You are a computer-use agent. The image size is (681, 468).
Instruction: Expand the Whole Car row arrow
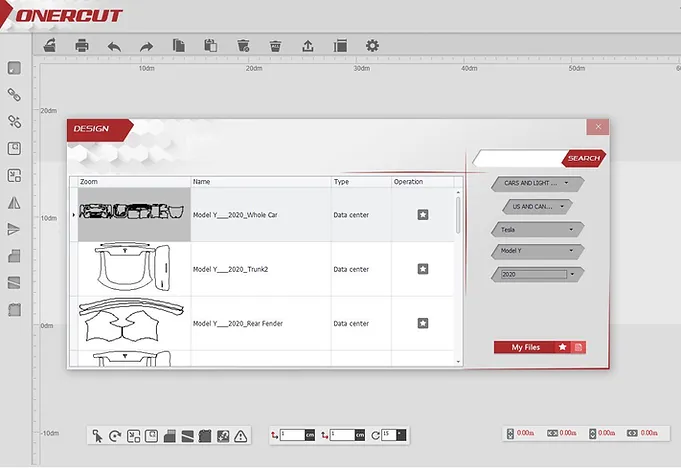click(73, 215)
